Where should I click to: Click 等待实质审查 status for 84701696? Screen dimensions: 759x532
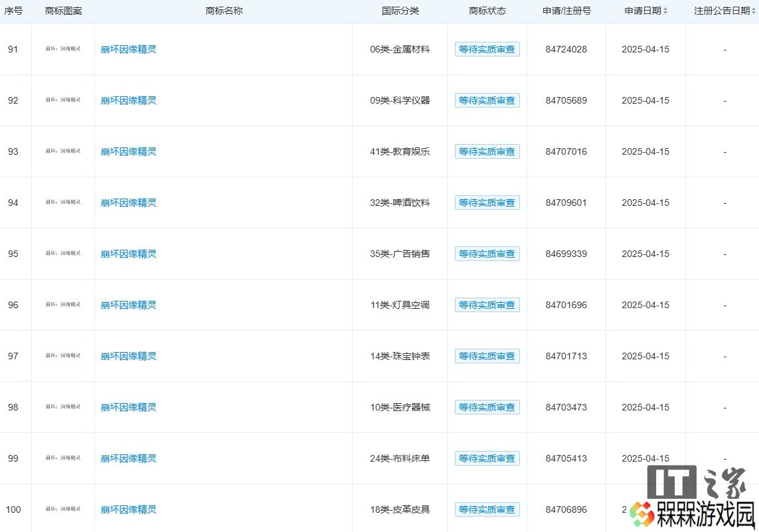click(487, 305)
